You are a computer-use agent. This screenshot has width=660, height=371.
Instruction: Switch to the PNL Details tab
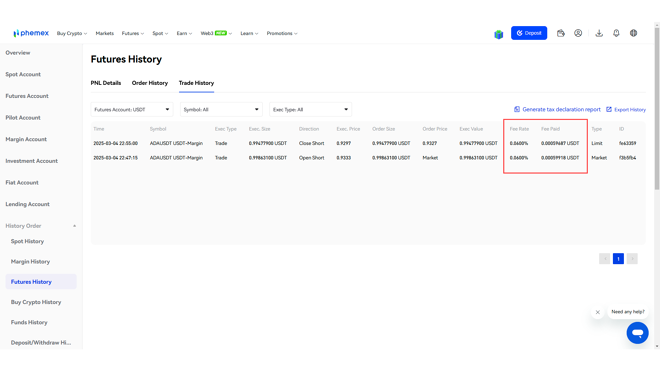(x=106, y=83)
